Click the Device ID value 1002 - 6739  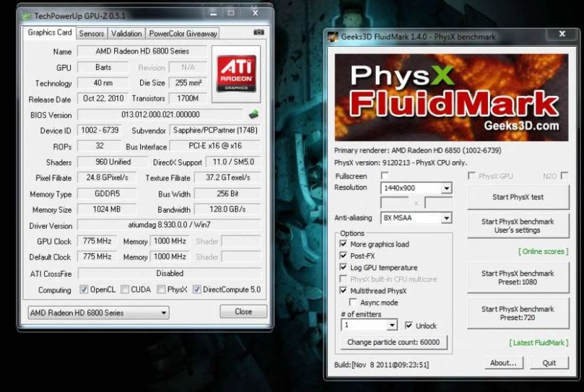click(x=99, y=130)
